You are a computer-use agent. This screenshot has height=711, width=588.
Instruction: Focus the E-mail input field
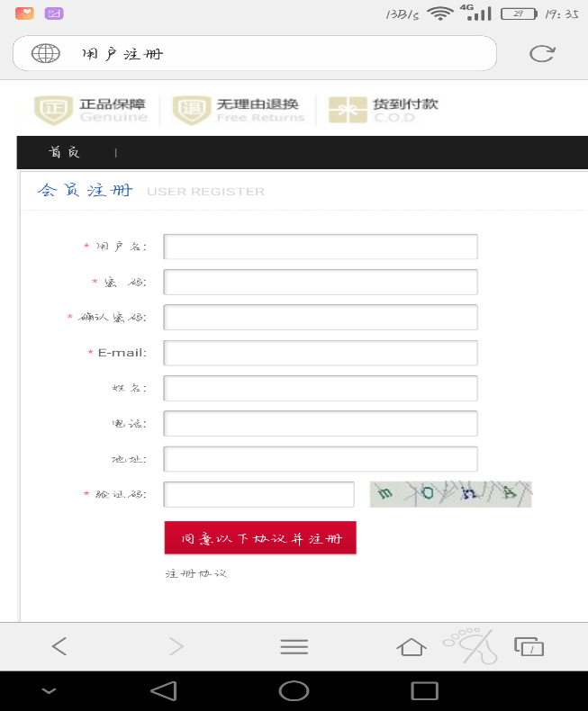[x=321, y=353]
